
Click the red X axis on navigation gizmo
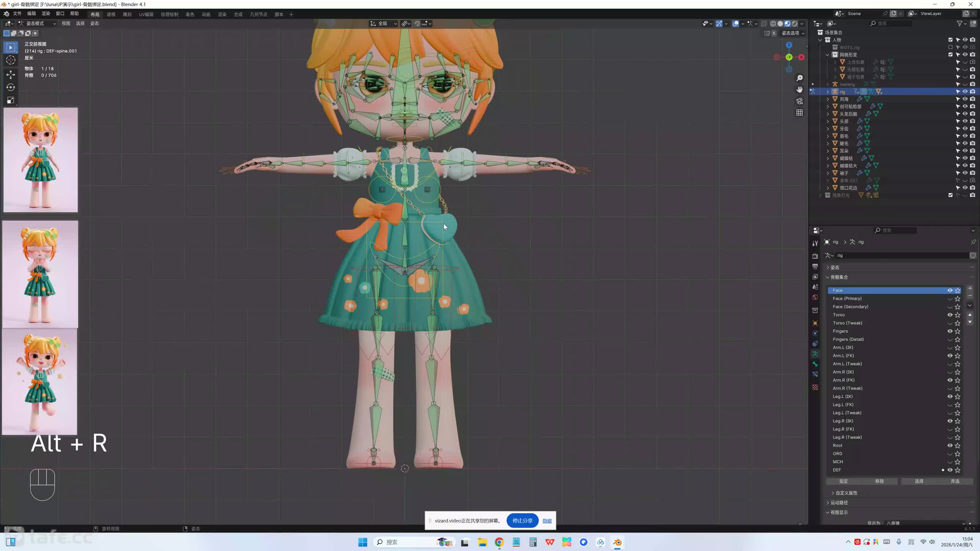(x=801, y=57)
